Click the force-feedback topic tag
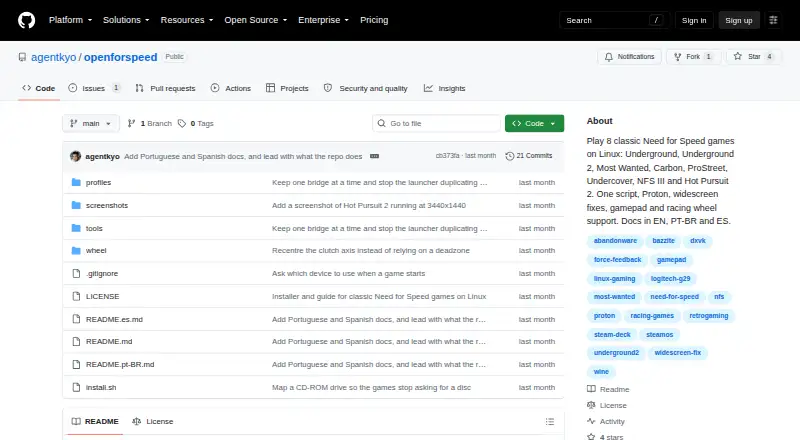 coord(617,260)
